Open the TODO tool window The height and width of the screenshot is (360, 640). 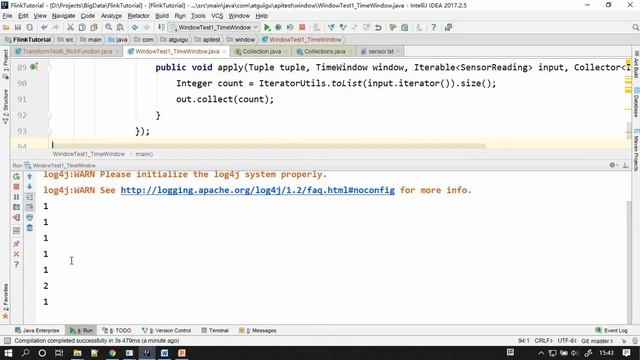[x=117, y=330]
